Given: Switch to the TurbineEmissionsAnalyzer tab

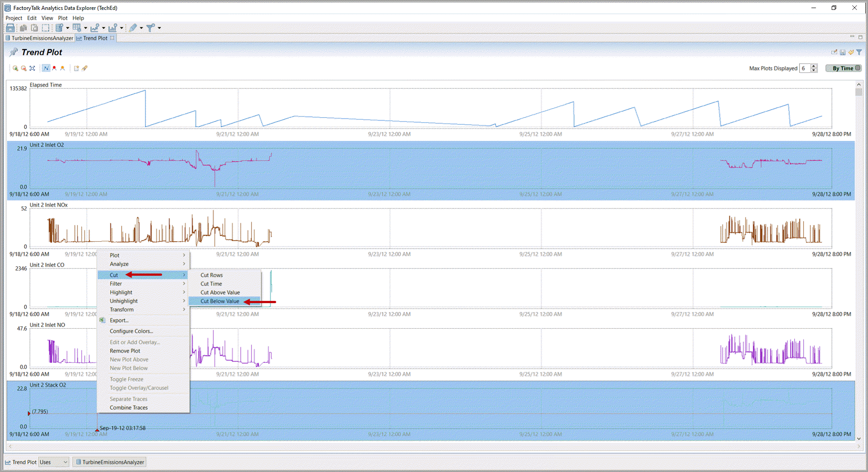Looking at the screenshot, I should [x=40, y=38].
